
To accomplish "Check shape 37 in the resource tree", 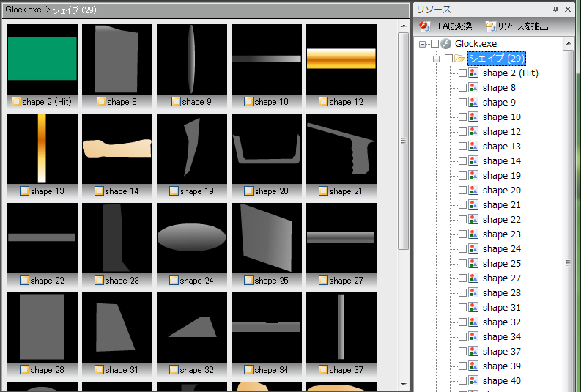I will coord(462,351).
